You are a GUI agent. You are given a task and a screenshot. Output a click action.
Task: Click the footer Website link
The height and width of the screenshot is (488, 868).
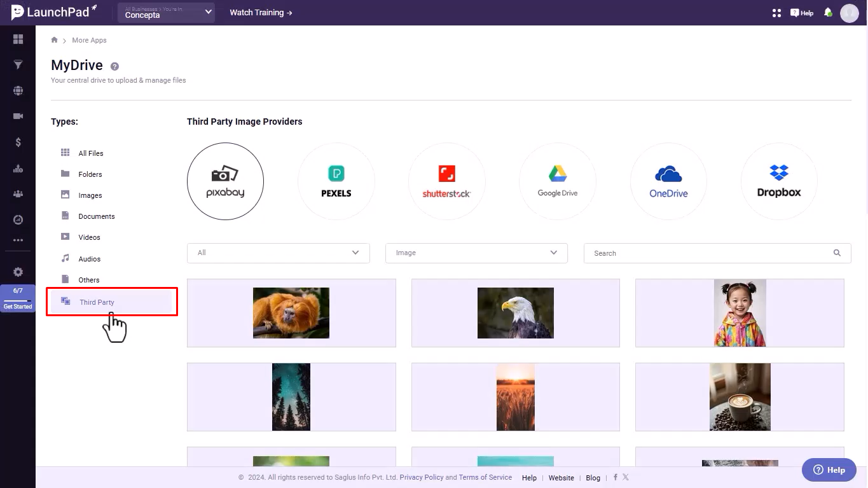click(561, 478)
